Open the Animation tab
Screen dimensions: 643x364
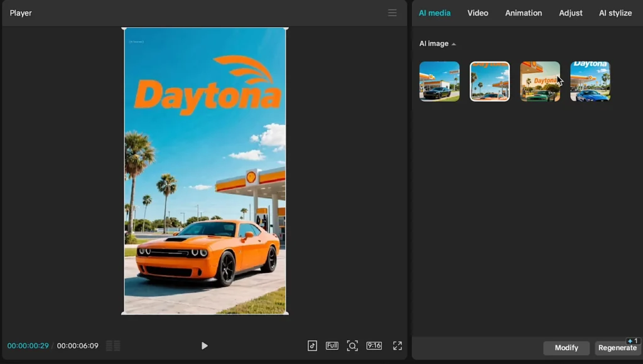[x=523, y=13]
